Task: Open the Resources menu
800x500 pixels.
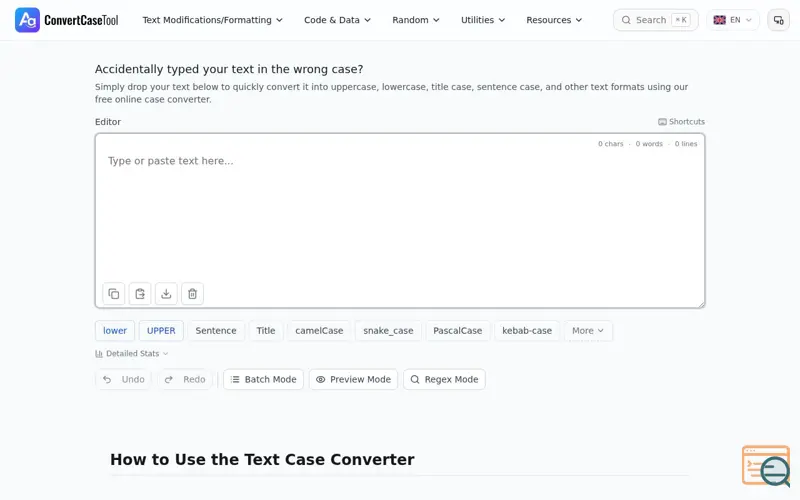Action: tap(554, 20)
